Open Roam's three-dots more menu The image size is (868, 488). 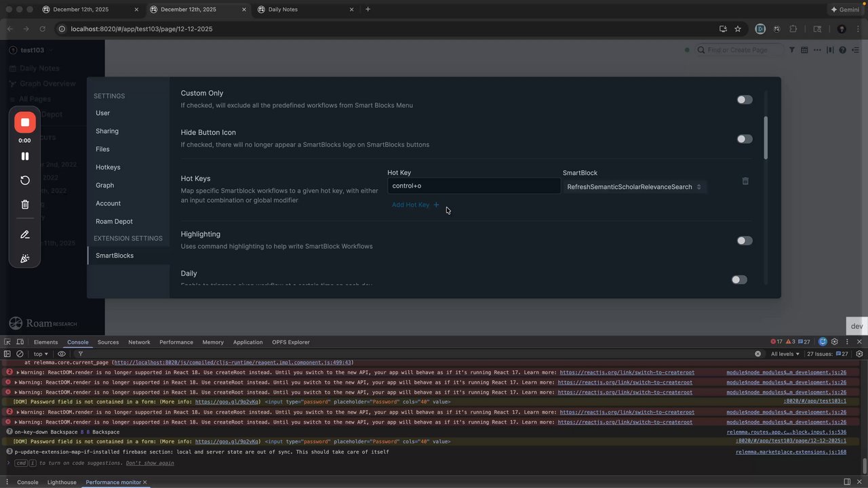pyautogui.click(x=817, y=50)
